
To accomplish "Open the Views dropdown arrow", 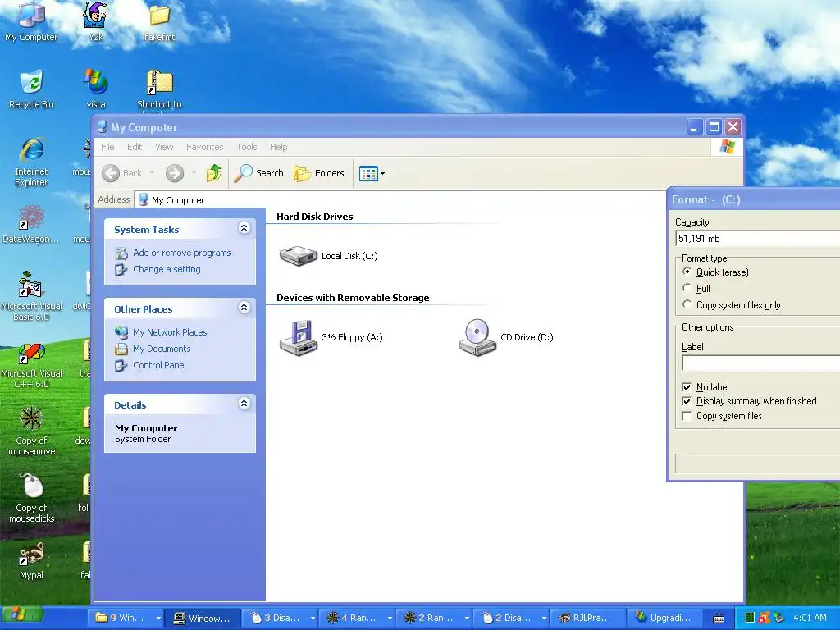I will pos(382,174).
